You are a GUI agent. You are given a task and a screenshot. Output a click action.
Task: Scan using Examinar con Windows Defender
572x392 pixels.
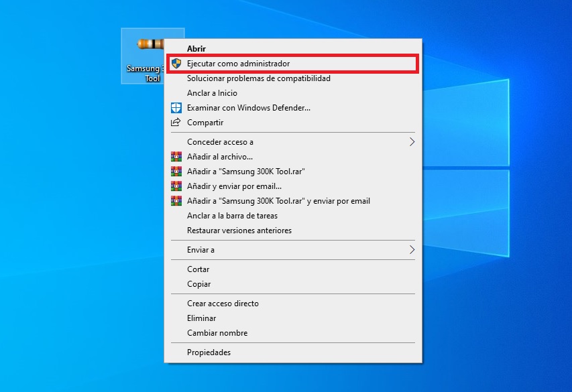(293, 108)
